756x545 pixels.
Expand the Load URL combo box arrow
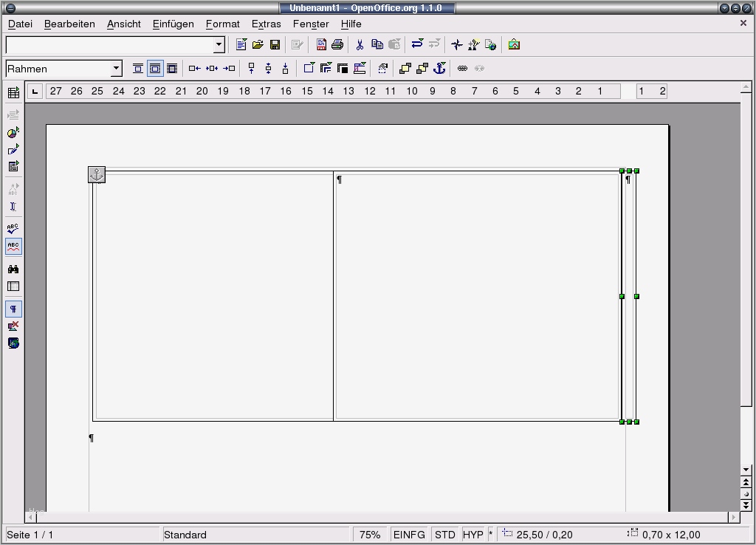[x=219, y=45]
